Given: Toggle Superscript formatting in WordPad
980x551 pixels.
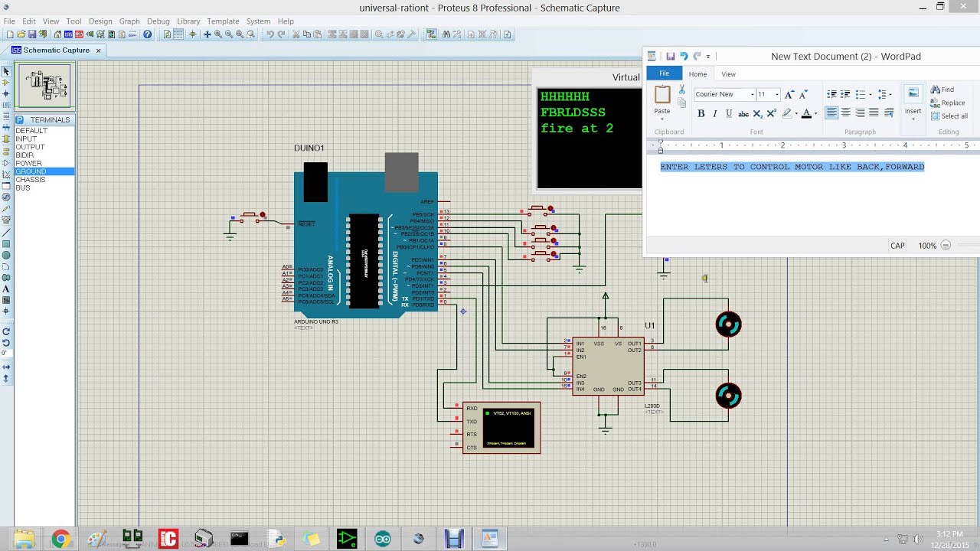Looking at the screenshot, I should click(771, 113).
